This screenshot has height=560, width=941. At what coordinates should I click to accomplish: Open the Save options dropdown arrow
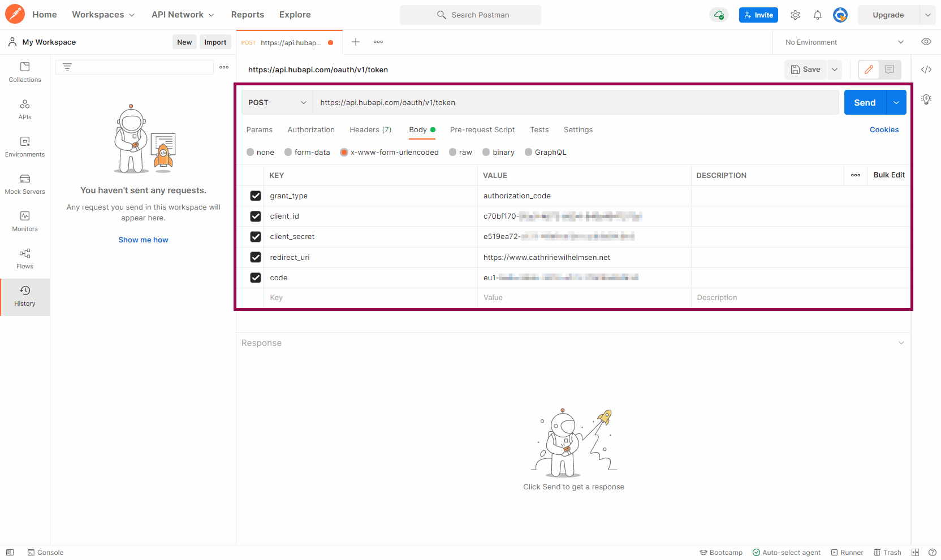tap(834, 70)
